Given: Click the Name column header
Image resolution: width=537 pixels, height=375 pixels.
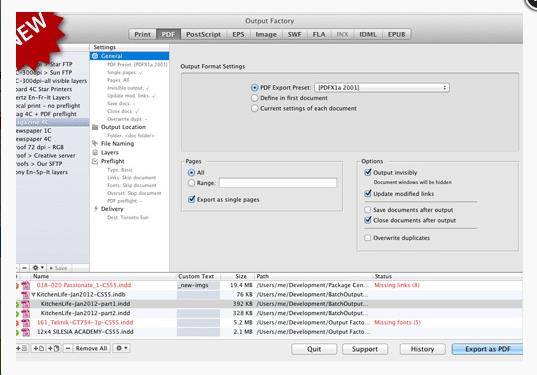Looking at the screenshot, I should click(x=41, y=276).
